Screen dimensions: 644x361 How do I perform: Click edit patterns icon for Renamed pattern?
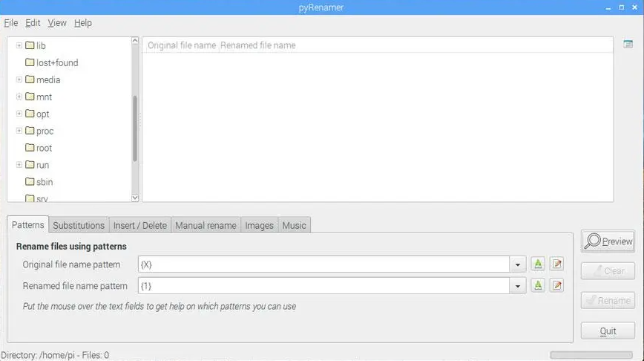(x=556, y=285)
